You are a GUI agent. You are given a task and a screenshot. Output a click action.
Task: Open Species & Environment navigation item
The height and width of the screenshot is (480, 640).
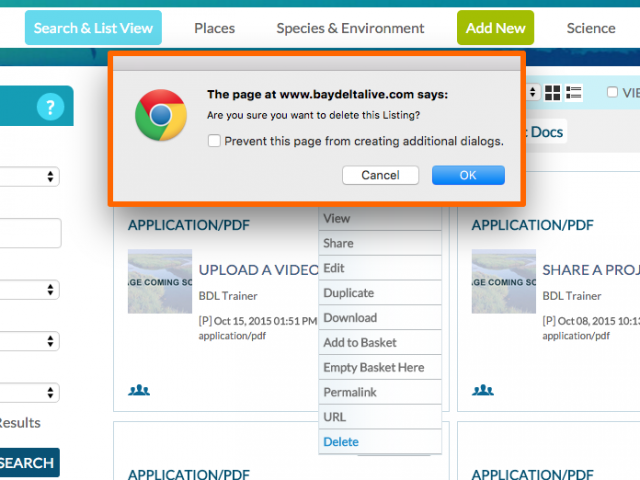350,28
